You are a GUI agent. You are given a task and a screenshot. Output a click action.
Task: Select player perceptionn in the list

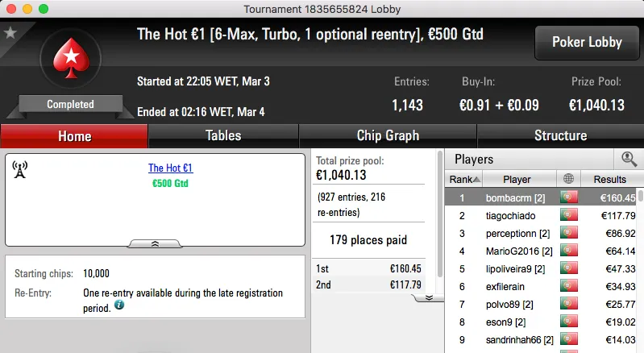click(517, 234)
